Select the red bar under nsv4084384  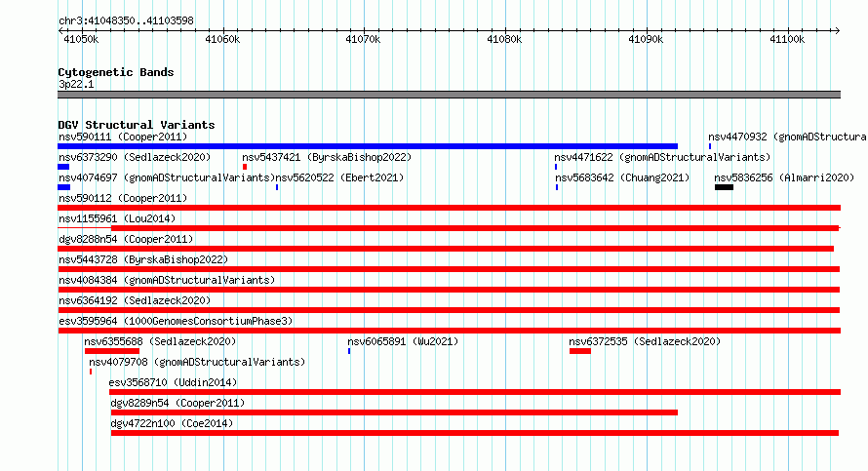449,290
